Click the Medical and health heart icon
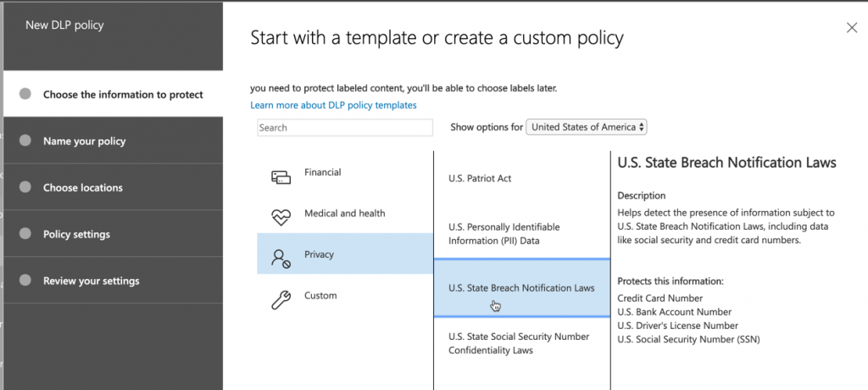 pos(281,217)
